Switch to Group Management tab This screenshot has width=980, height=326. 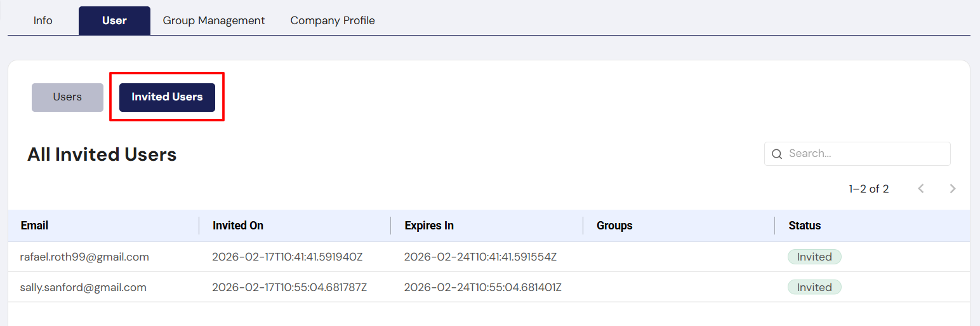[214, 20]
